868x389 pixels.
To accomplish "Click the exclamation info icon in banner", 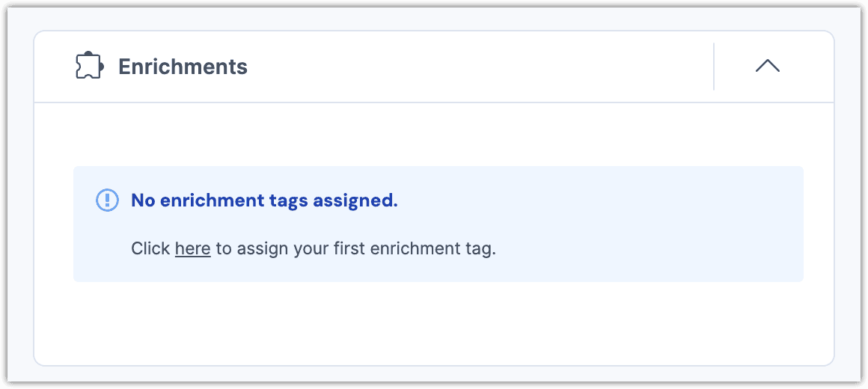I will pos(108,200).
